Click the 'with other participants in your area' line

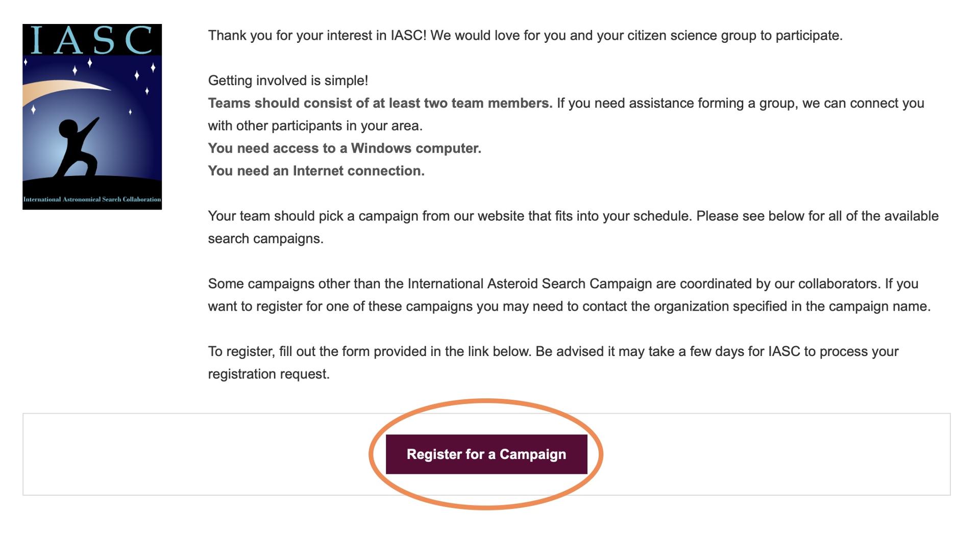315,125
